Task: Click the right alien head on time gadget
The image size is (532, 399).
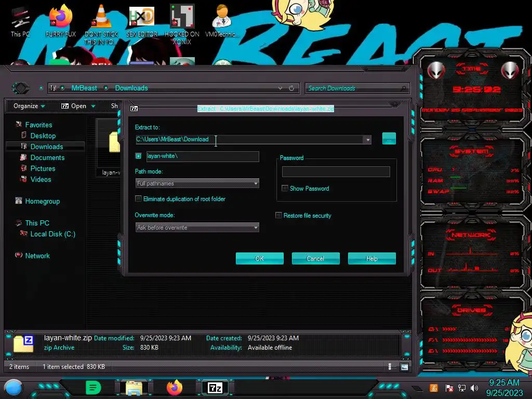Action: (510, 70)
